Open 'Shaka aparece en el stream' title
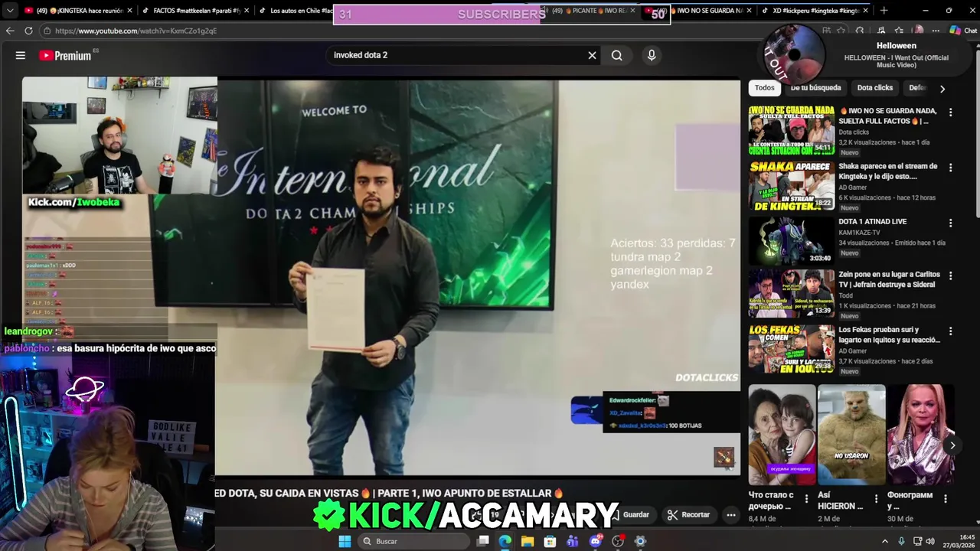 click(887, 171)
